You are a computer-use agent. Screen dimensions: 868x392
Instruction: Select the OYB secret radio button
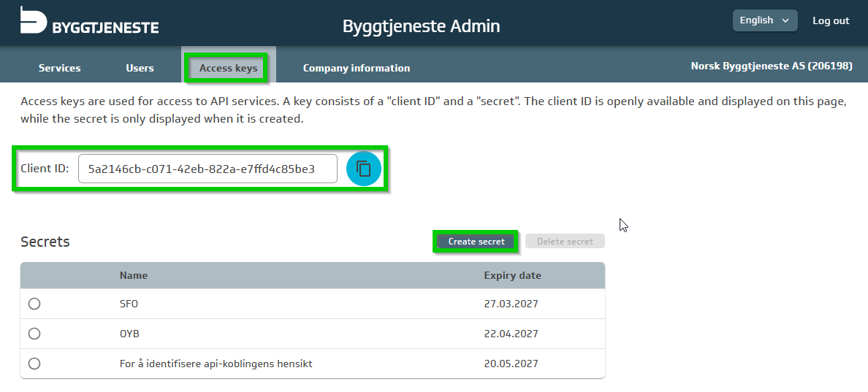[34, 334]
